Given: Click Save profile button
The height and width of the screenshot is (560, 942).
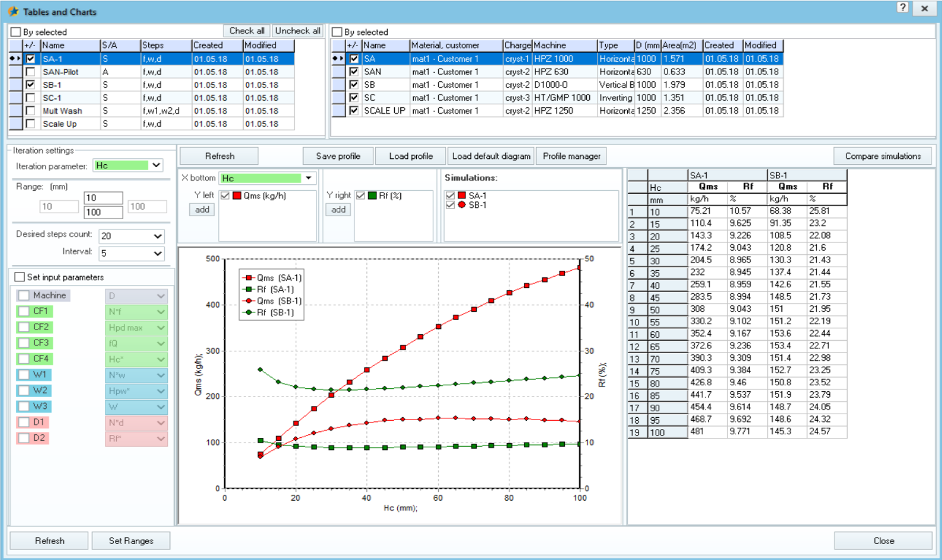Looking at the screenshot, I should click(338, 156).
